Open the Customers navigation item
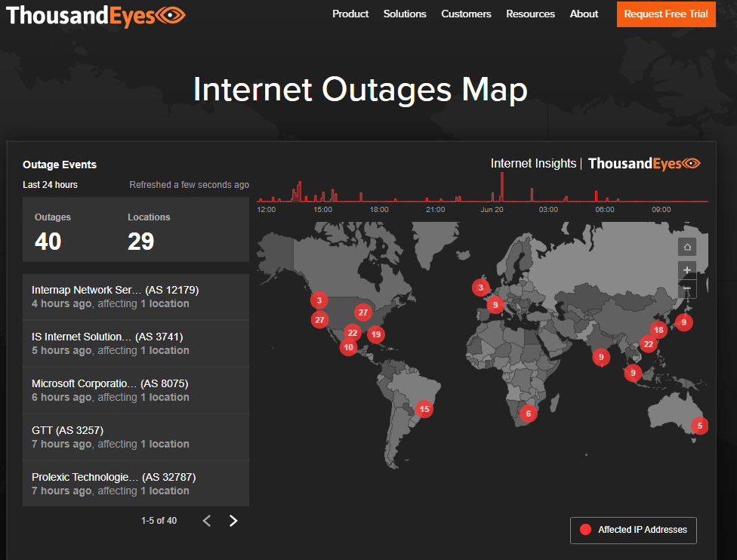Screen dimensions: 737x560 coord(466,14)
